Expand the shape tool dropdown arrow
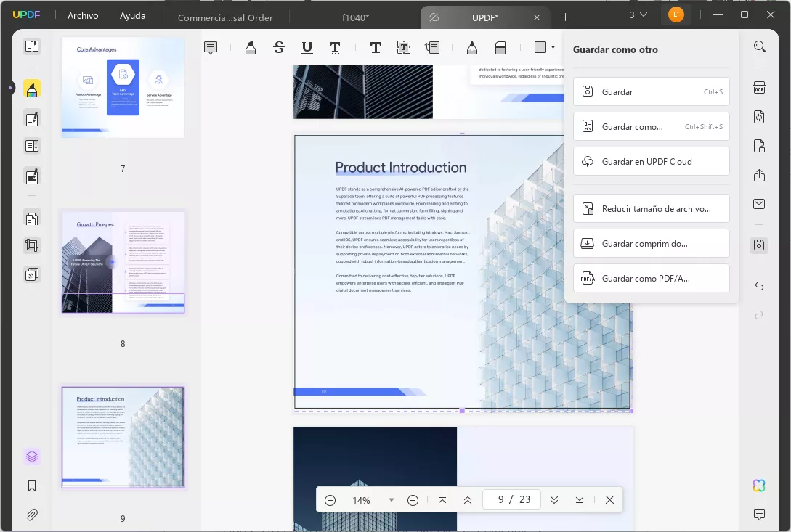The height and width of the screenshot is (532, 791). point(553,47)
